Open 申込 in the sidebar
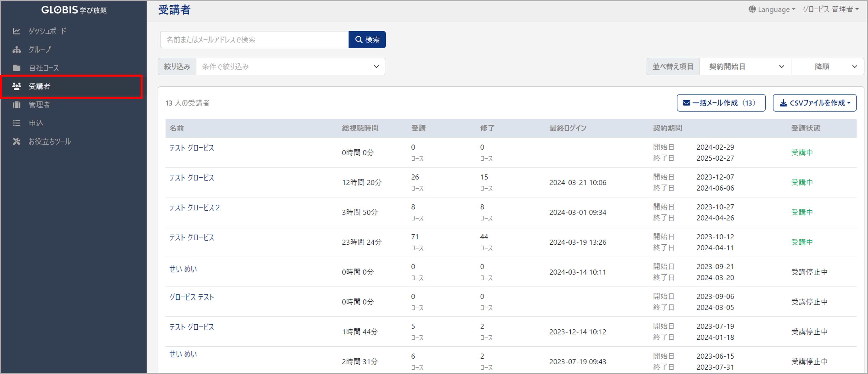 point(36,123)
